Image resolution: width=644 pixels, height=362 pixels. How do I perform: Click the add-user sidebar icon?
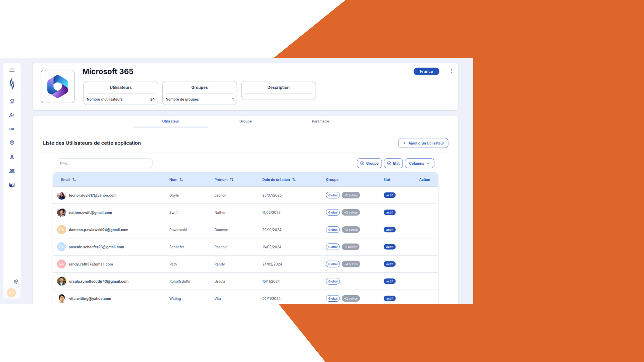click(x=12, y=115)
